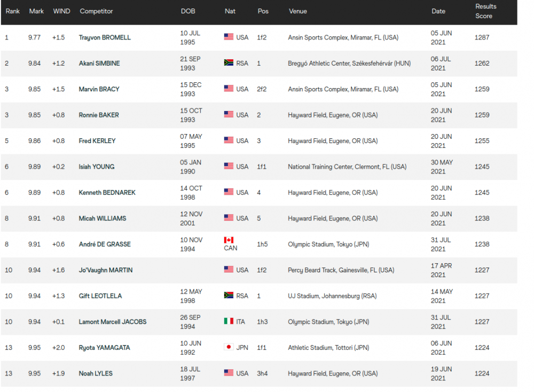Open Gift LEOTLELA's athlete profile
Viewport: 534px width, 392px height.
[100, 296]
